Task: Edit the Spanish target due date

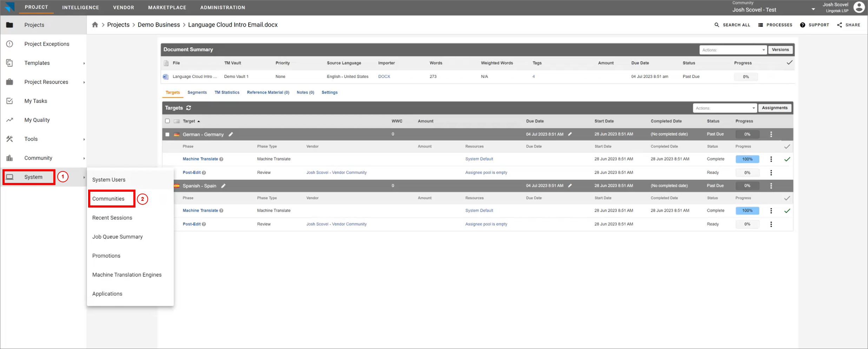Action: 570,186
